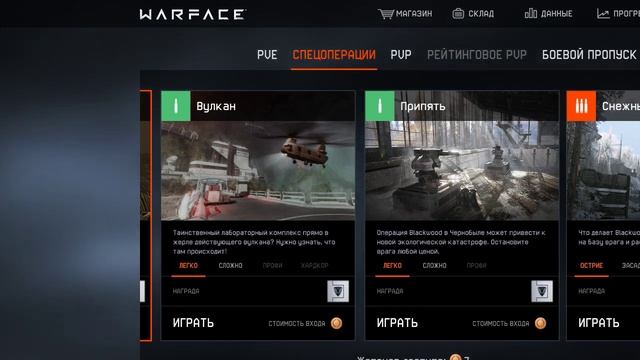This screenshot has height=360, width=640.
Task: Select Хардкор difficulty for Вулкан
Action: pyautogui.click(x=314, y=266)
